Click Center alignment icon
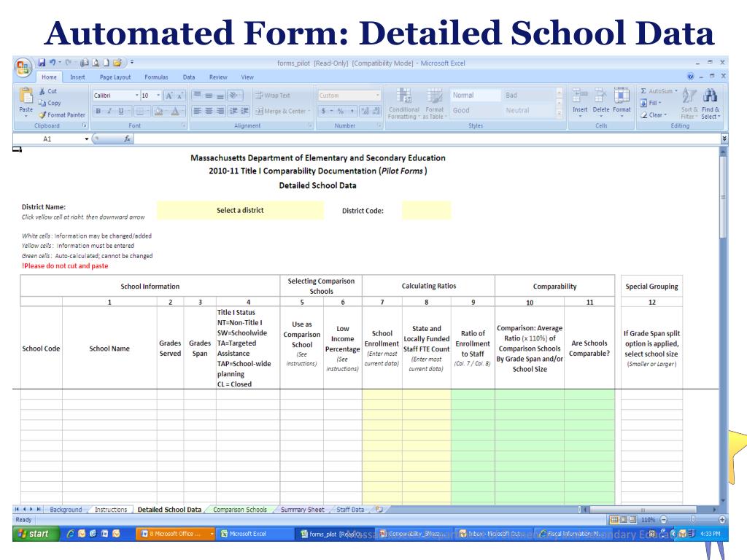 [209, 111]
